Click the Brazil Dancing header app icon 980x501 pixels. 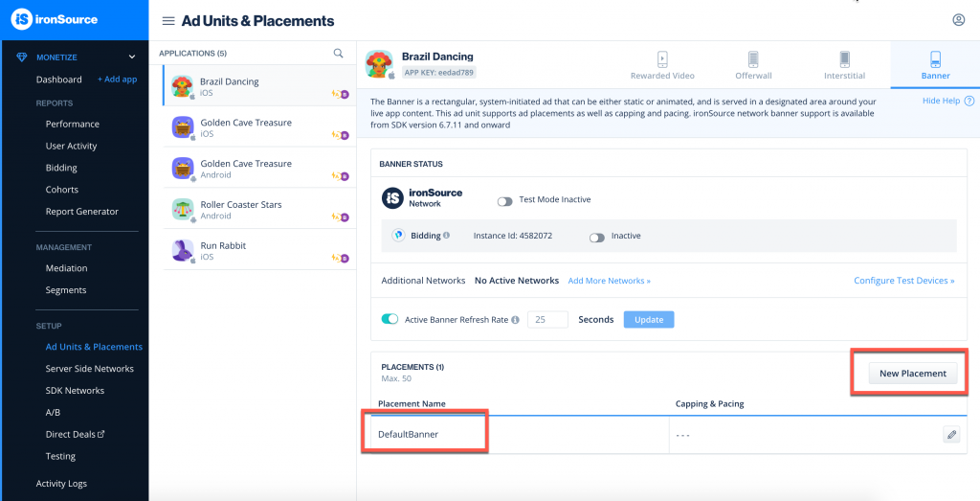point(379,64)
